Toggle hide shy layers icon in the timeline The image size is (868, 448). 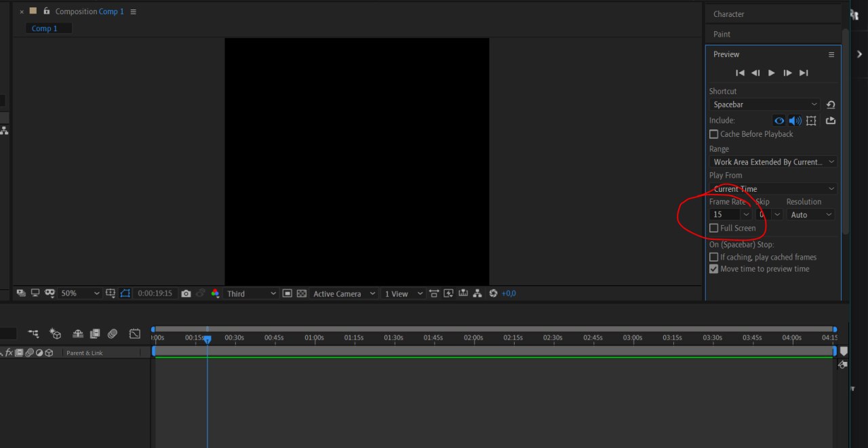tap(78, 333)
